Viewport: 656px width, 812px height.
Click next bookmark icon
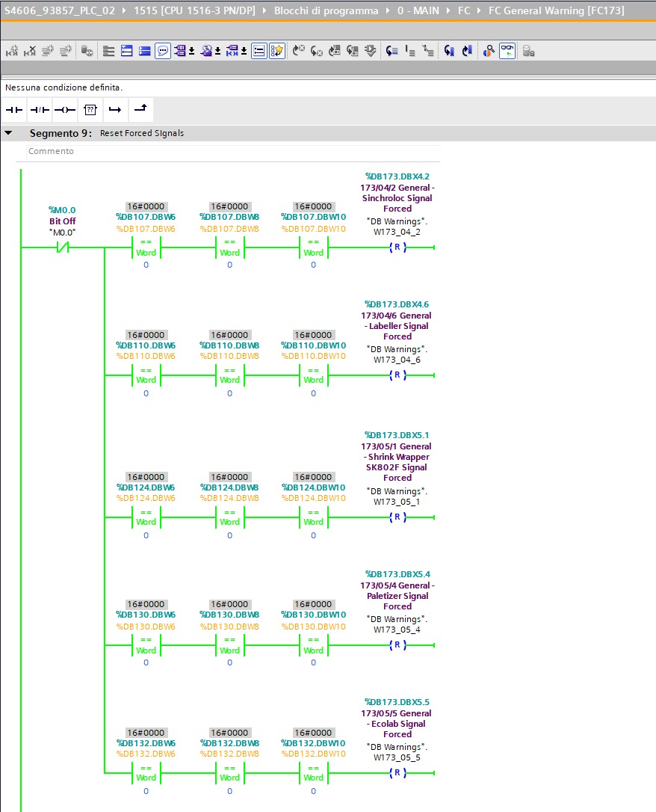tap(467, 51)
